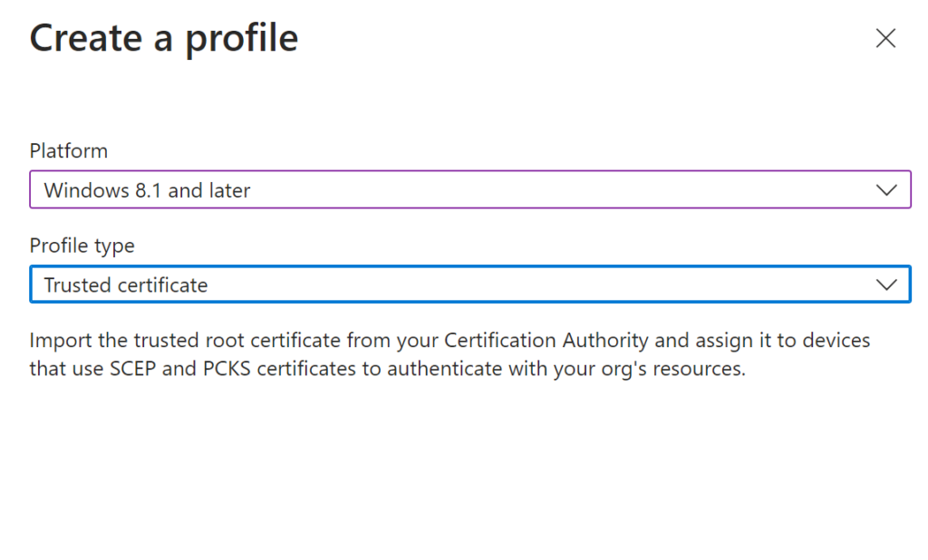
Task: Close the Create a profile pane
Action: [x=885, y=38]
